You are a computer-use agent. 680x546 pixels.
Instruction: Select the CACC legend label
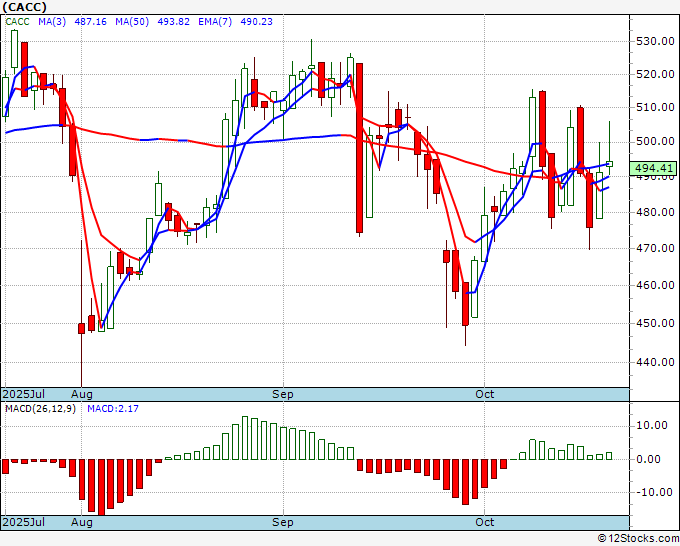(17, 22)
